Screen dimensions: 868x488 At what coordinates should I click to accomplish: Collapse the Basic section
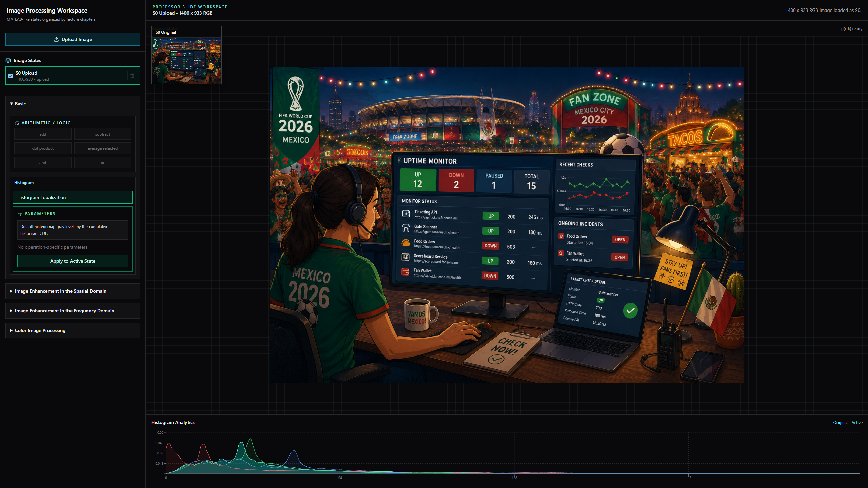coord(73,104)
